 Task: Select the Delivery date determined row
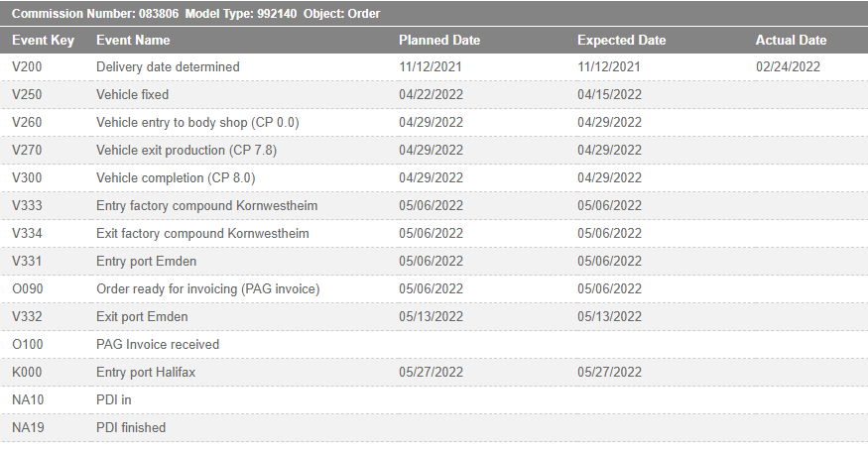click(x=168, y=67)
